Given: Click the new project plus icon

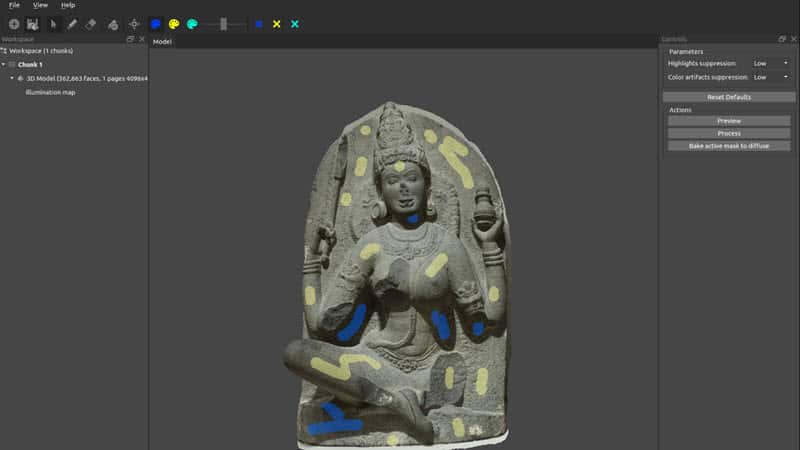Looking at the screenshot, I should (x=14, y=24).
